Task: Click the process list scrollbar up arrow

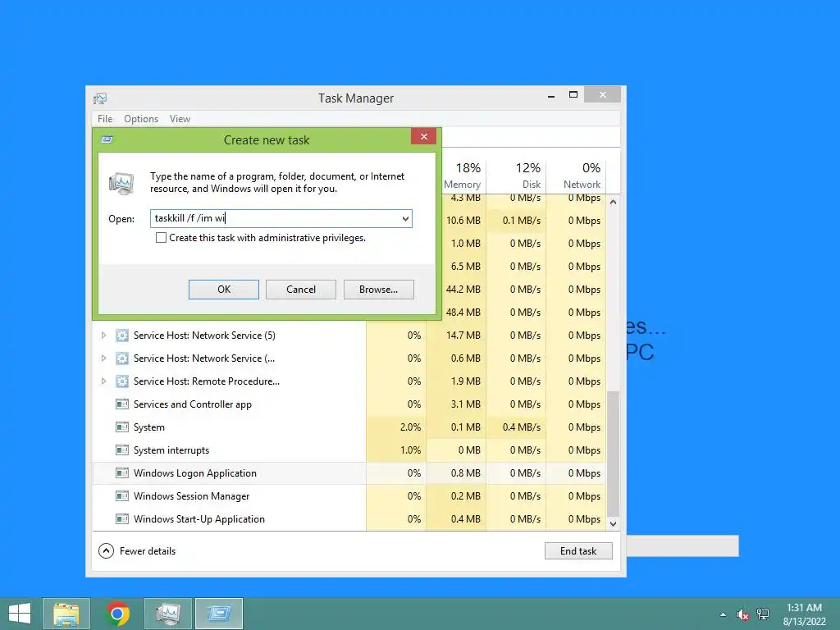Action: 614,203
